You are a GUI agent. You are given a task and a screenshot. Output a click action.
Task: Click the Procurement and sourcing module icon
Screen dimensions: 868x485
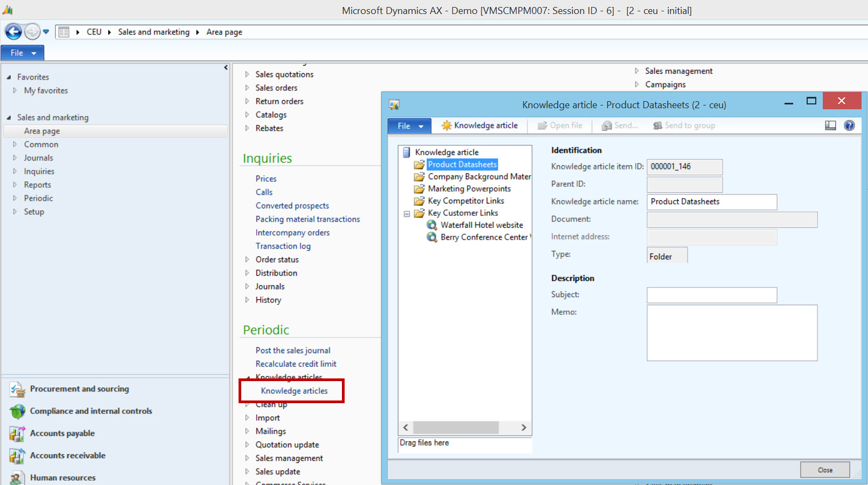[17, 389]
